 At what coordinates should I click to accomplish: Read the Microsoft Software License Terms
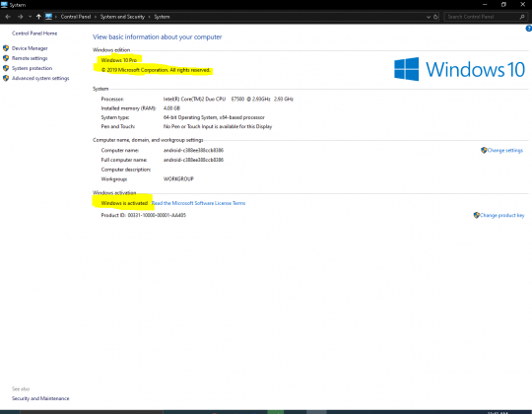coord(198,203)
